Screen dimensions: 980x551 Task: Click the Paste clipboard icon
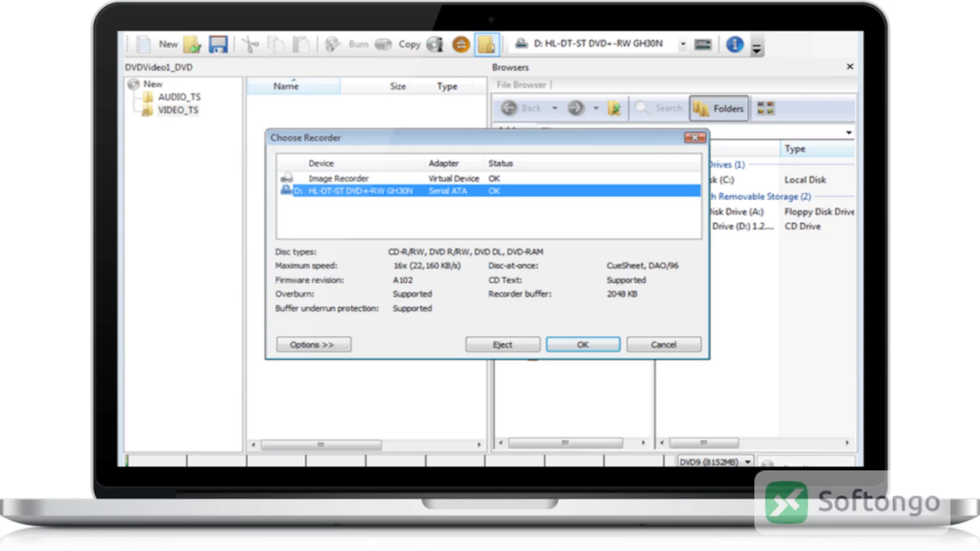pyautogui.click(x=301, y=44)
